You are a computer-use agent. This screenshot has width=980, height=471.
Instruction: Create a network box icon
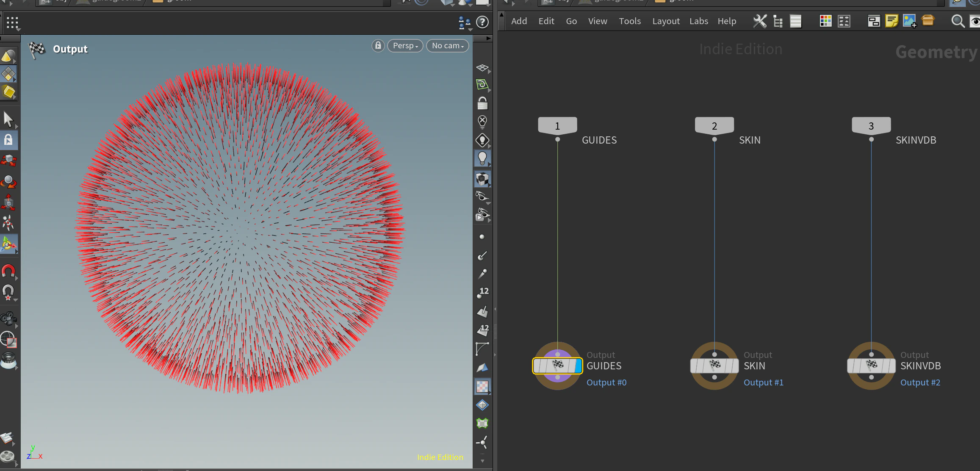point(874,21)
